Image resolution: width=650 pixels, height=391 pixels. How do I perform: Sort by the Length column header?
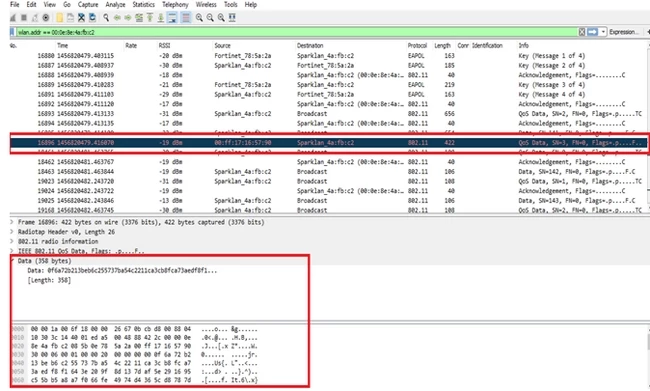442,46
